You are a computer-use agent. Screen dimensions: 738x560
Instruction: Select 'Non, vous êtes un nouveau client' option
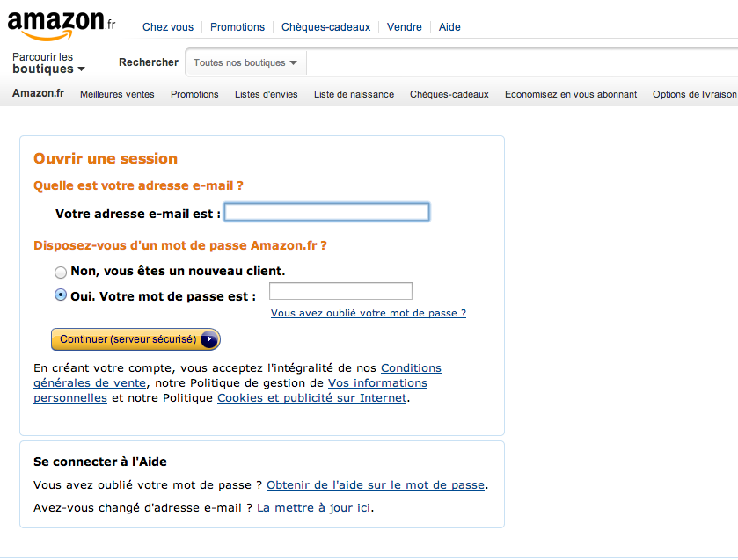click(x=61, y=273)
